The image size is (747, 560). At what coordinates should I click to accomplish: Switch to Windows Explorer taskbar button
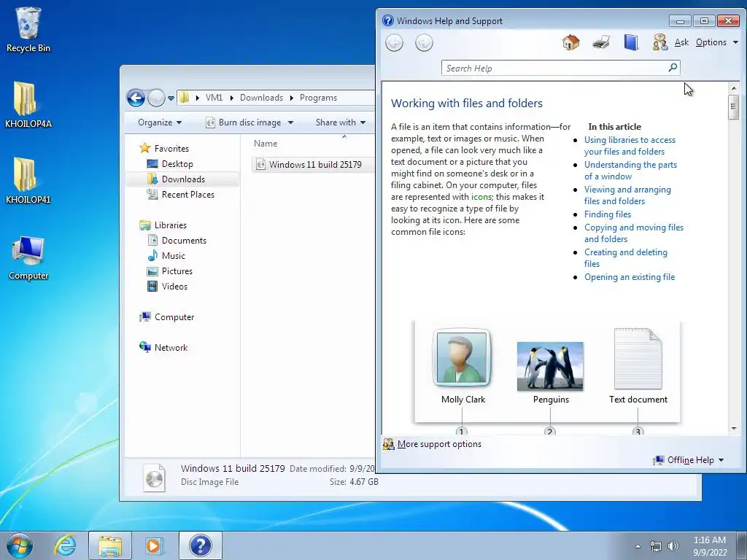(110, 545)
